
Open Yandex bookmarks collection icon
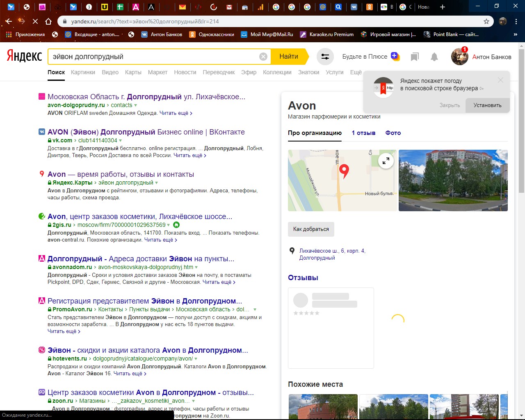tap(415, 57)
